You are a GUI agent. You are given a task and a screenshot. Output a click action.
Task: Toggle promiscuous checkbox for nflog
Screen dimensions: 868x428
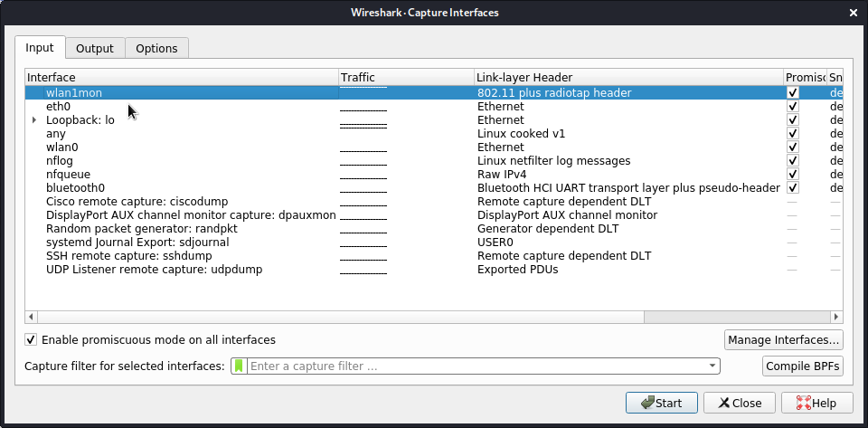[x=793, y=160]
